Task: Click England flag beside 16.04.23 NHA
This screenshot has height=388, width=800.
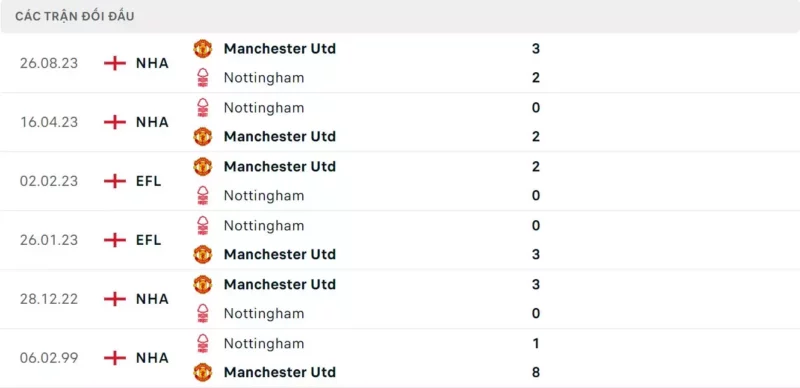Action: click(x=115, y=122)
